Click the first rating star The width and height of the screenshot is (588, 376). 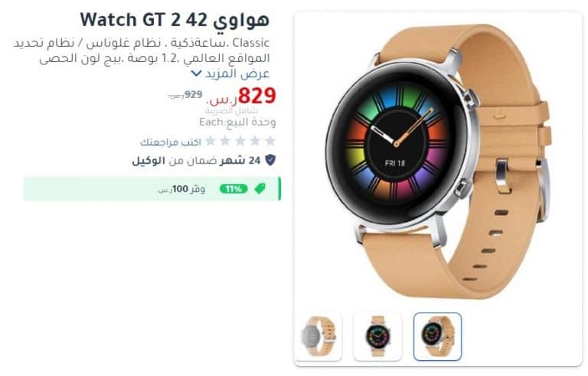(270, 141)
